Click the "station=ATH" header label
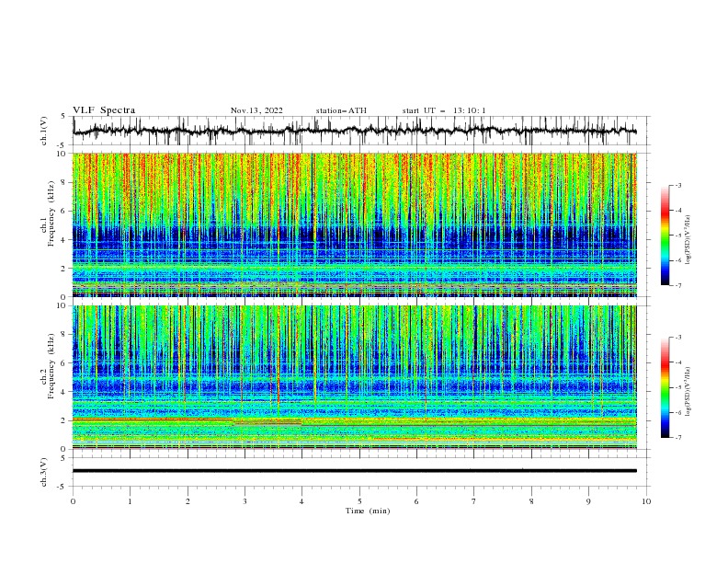 (341, 110)
